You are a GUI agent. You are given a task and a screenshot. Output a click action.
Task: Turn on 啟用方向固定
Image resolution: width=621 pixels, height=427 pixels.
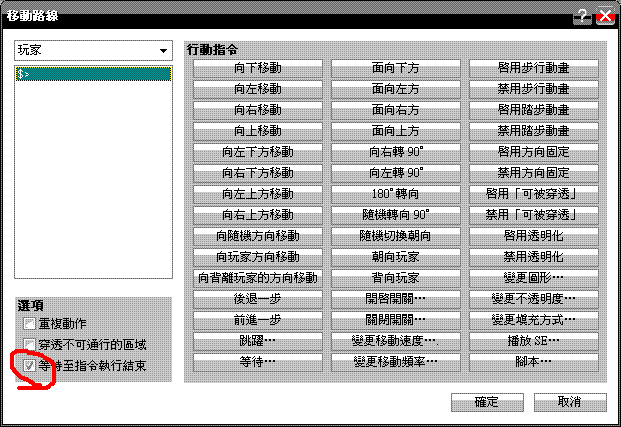click(533, 152)
